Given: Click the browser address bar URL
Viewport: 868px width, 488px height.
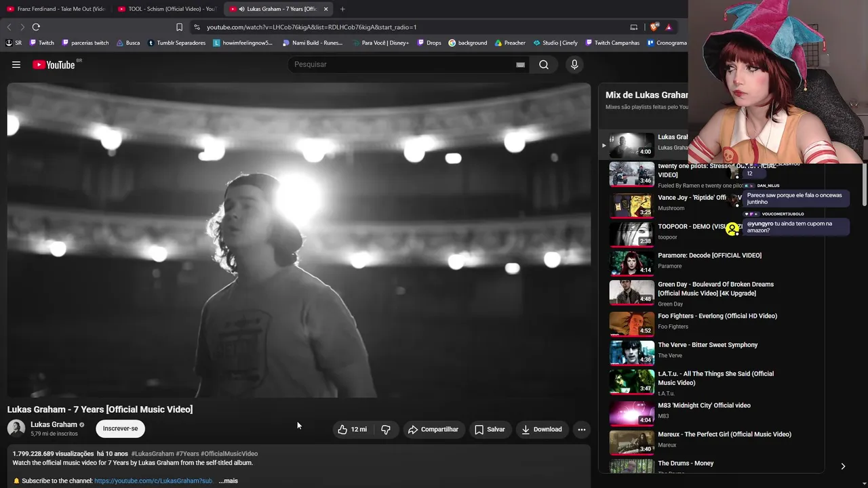Looking at the screenshot, I should (x=311, y=27).
